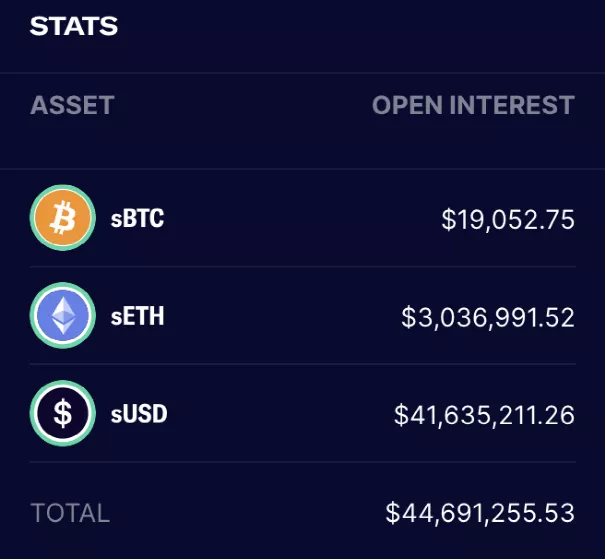The height and width of the screenshot is (559, 605).
Task: Click total open interest $44,691,255.53
Action: [x=480, y=513]
